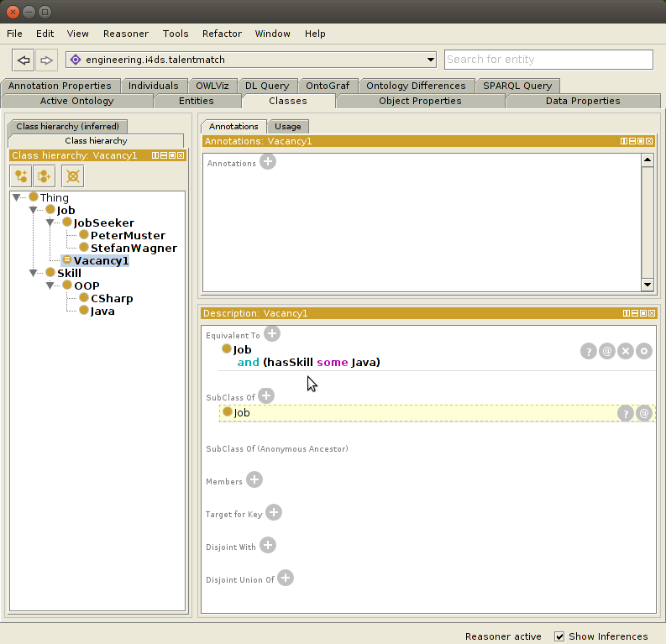Toggle the Show Inferences checkbox
The height and width of the screenshot is (644, 666).
coord(560,636)
